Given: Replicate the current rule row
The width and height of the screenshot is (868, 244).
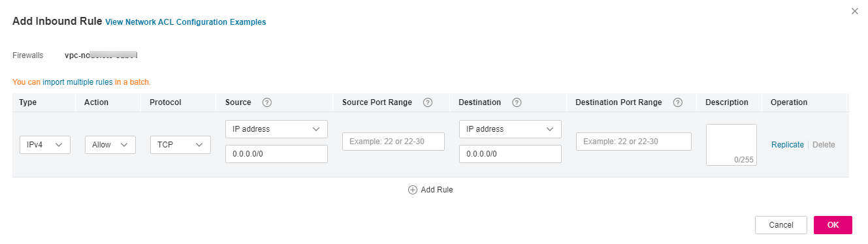Looking at the screenshot, I should click(x=788, y=145).
